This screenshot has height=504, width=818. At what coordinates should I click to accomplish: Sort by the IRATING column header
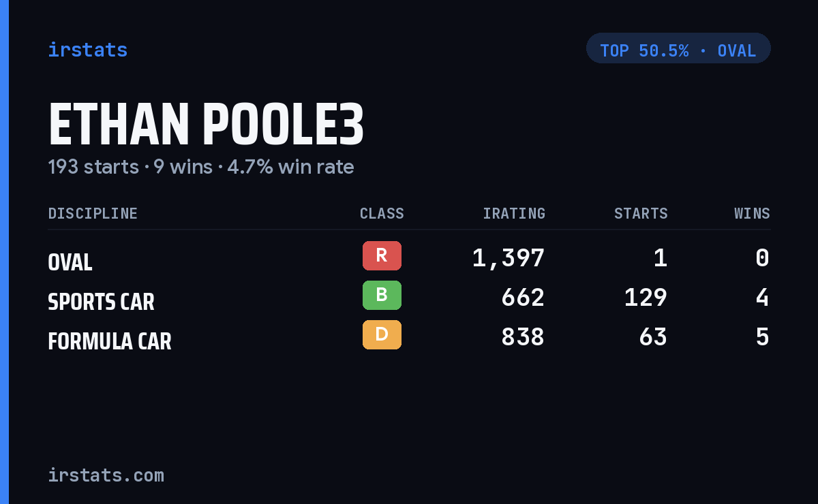pos(514,213)
